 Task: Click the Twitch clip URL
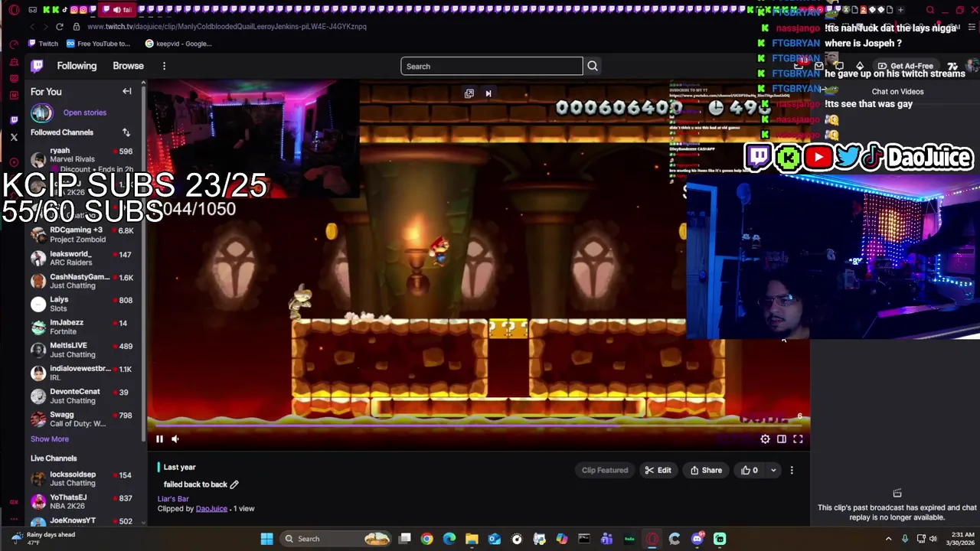(x=227, y=26)
